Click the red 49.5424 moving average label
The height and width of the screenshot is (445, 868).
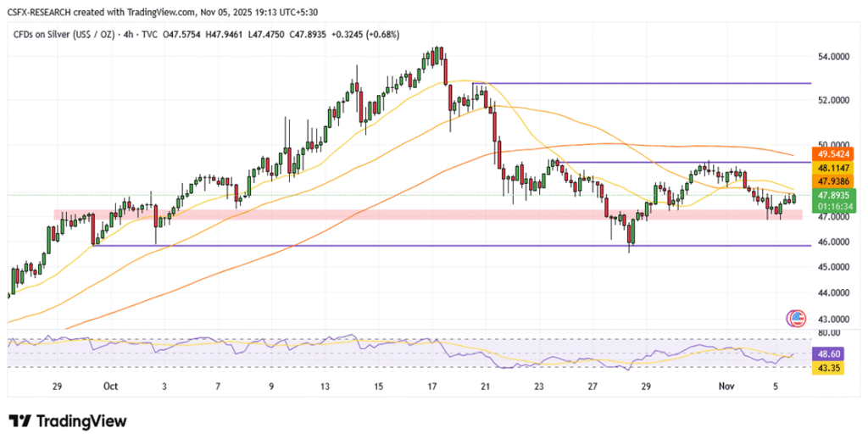pos(832,155)
